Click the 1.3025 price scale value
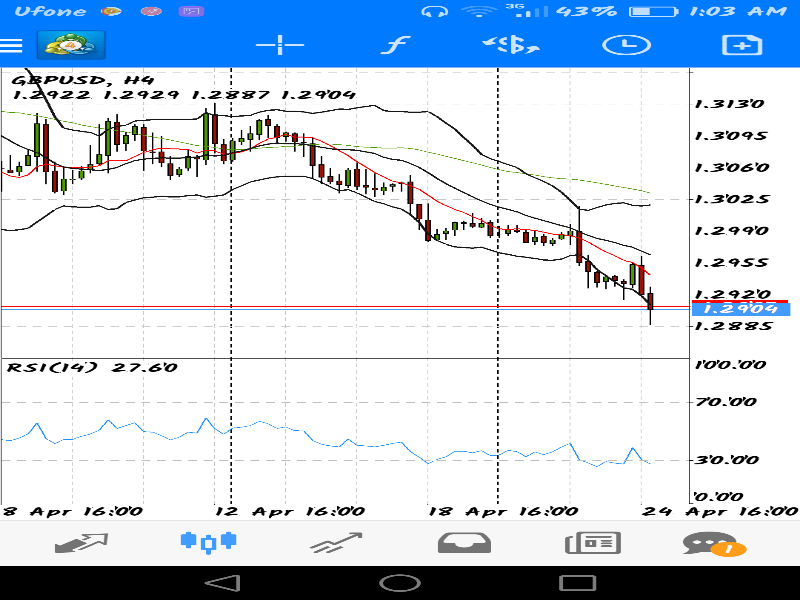The image size is (800, 600). point(732,199)
